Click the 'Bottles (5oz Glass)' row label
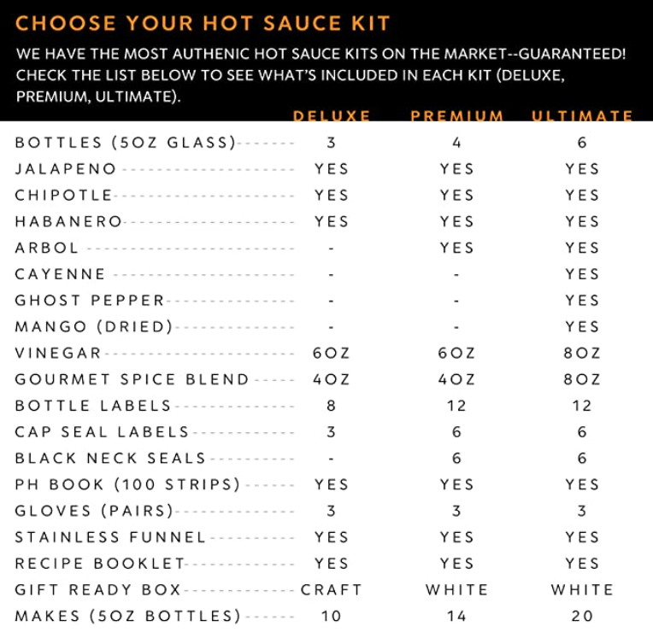The image size is (653, 644). coord(126,143)
